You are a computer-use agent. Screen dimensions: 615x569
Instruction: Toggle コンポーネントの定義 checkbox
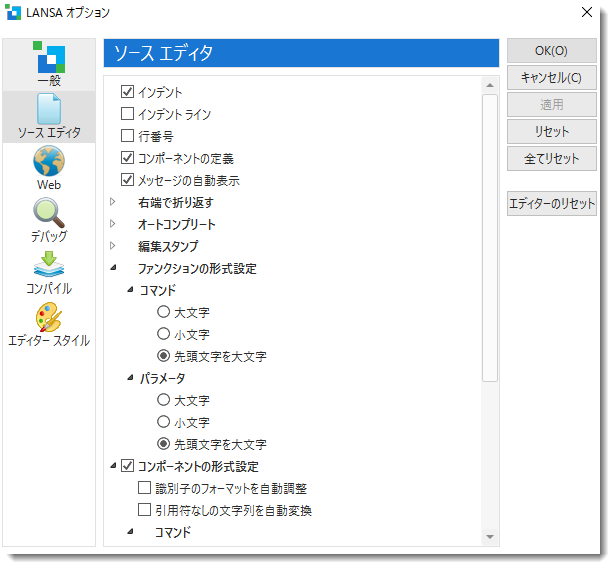click(127, 158)
